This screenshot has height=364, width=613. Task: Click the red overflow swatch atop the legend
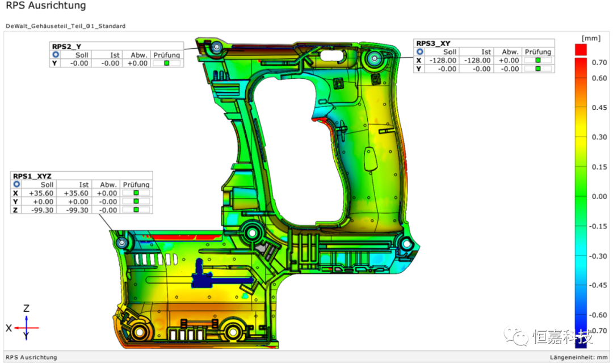(581, 49)
